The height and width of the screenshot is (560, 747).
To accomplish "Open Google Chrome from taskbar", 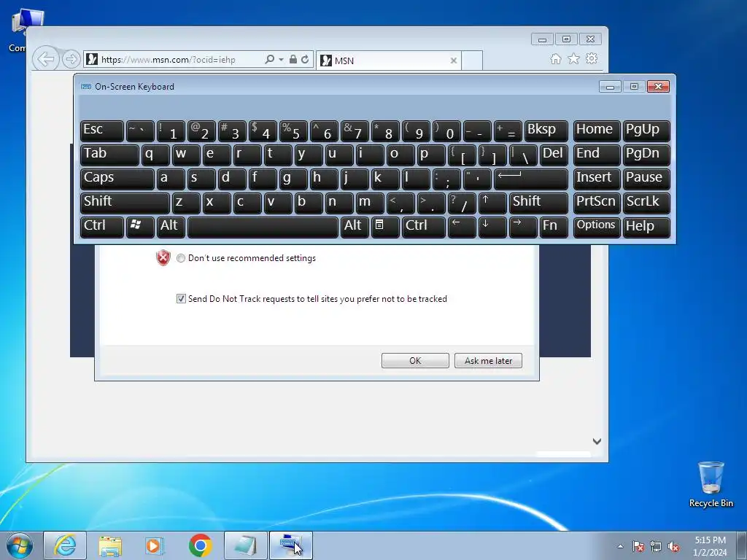I will click(200, 545).
